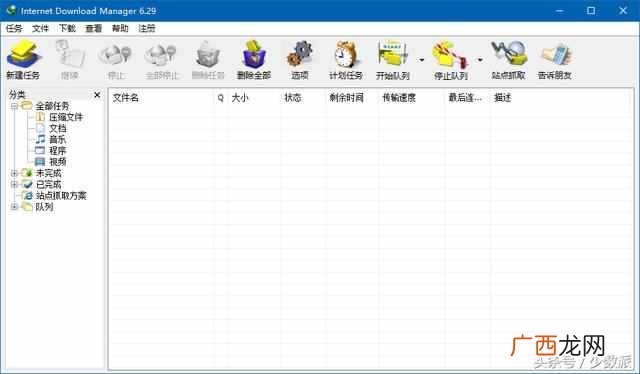The width and height of the screenshot is (640, 374).
Task: Click the 停止 stop icon in the toolbar
Action: (x=116, y=60)
